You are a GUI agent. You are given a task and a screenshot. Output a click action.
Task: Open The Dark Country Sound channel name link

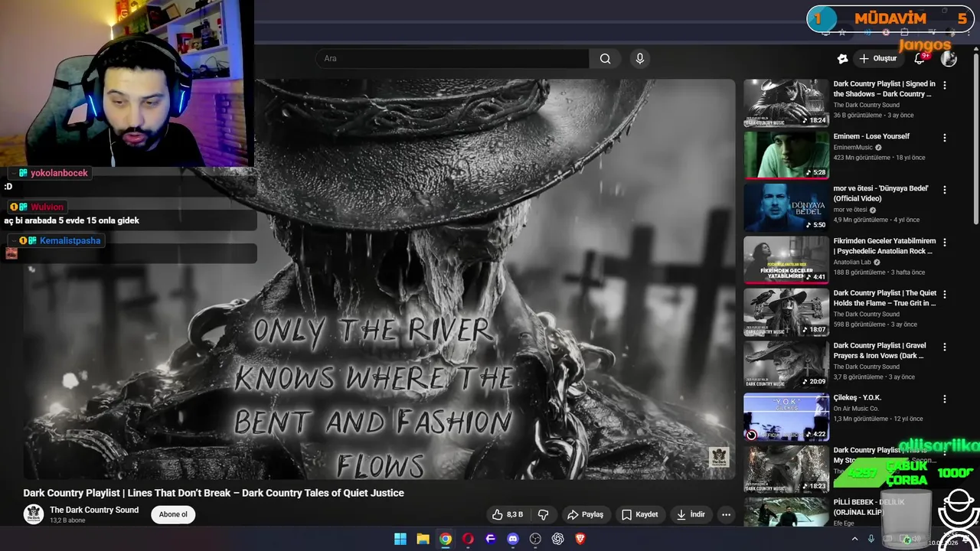pyautogui.click(x=94, y=510)
